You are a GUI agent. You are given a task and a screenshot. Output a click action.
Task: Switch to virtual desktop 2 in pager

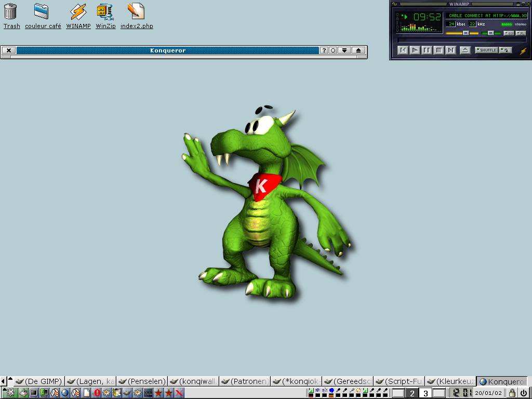(x=412, y=393)
